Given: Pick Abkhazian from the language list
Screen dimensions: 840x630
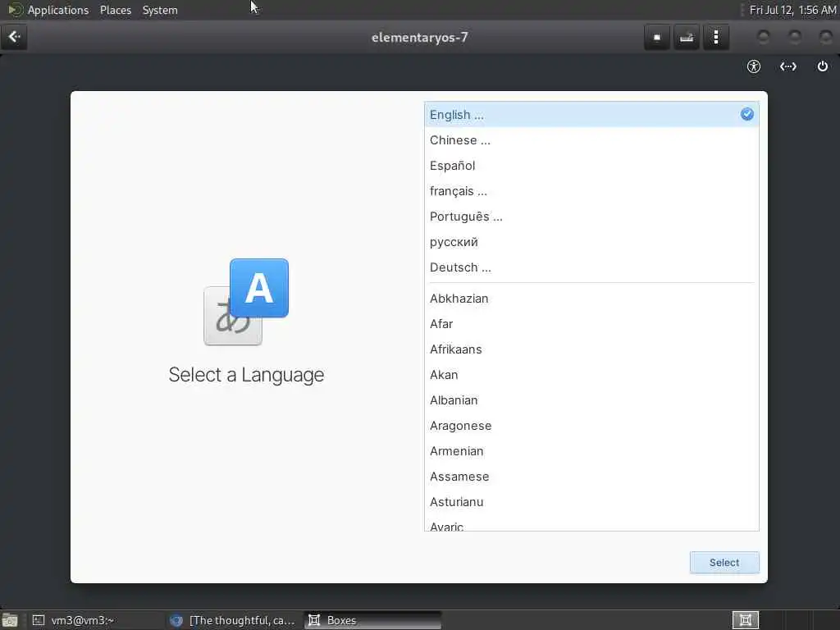Looking at the screenshot, I should (x=591, y=299).
